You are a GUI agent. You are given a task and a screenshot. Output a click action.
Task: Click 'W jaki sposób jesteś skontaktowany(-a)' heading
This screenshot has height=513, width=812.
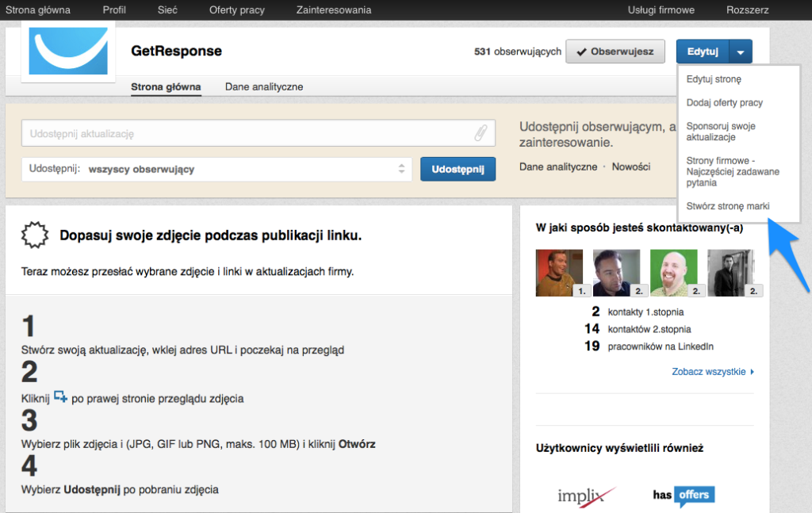click(639, 228)
